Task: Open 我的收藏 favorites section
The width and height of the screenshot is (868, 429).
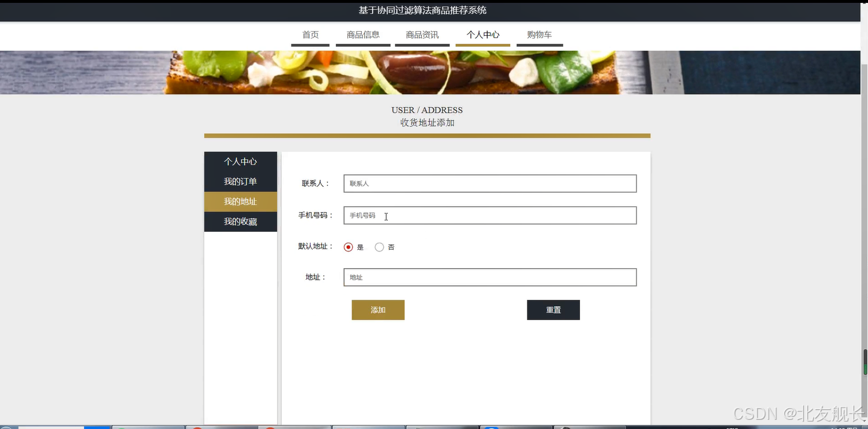Action: [x=240, y=221]
